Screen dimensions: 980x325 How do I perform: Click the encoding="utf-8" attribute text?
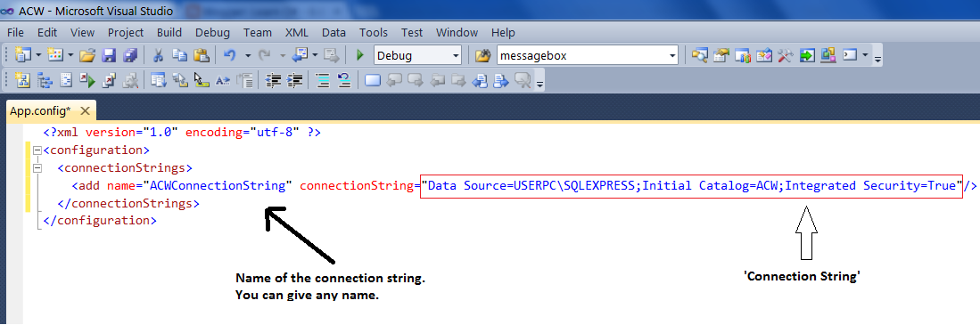(243, 133)
